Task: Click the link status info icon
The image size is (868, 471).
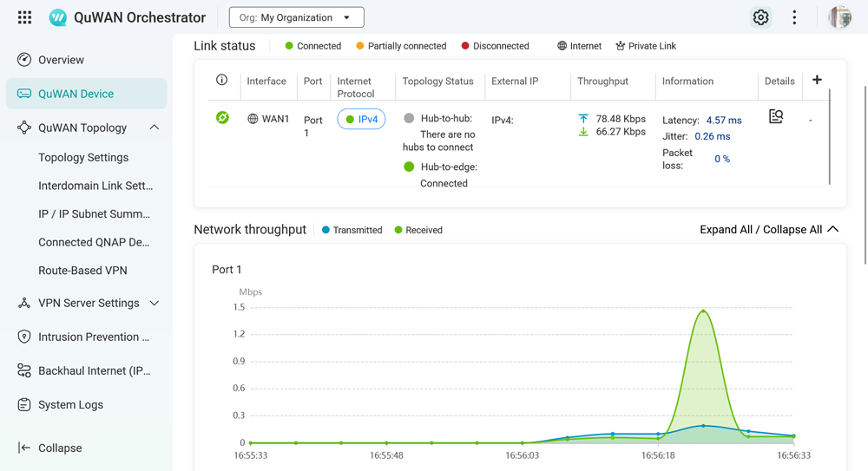Action: click(221, 81)
